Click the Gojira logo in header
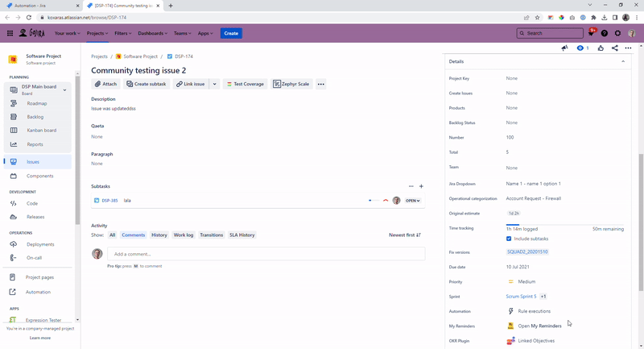 point(32,33)
